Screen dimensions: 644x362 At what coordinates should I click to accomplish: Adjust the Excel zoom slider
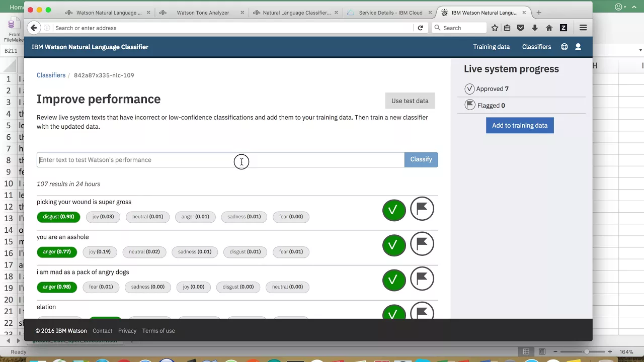[587, 352]
